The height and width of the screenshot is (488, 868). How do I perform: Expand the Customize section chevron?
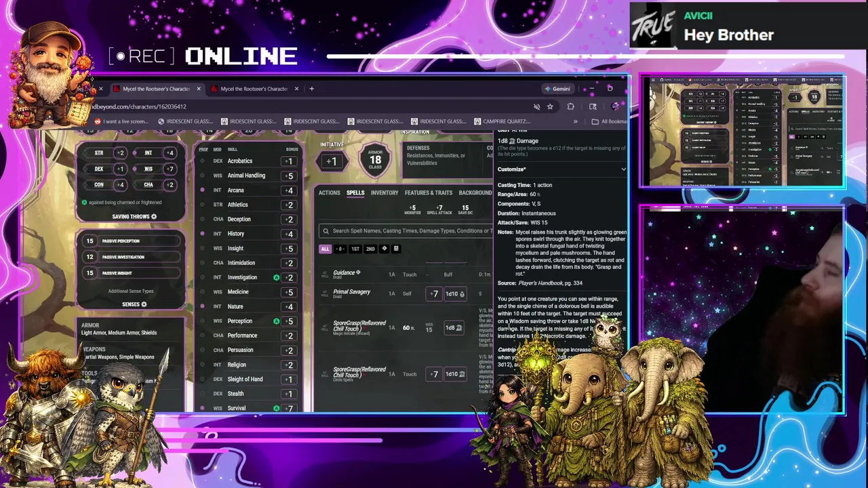(x=623, y=169)
